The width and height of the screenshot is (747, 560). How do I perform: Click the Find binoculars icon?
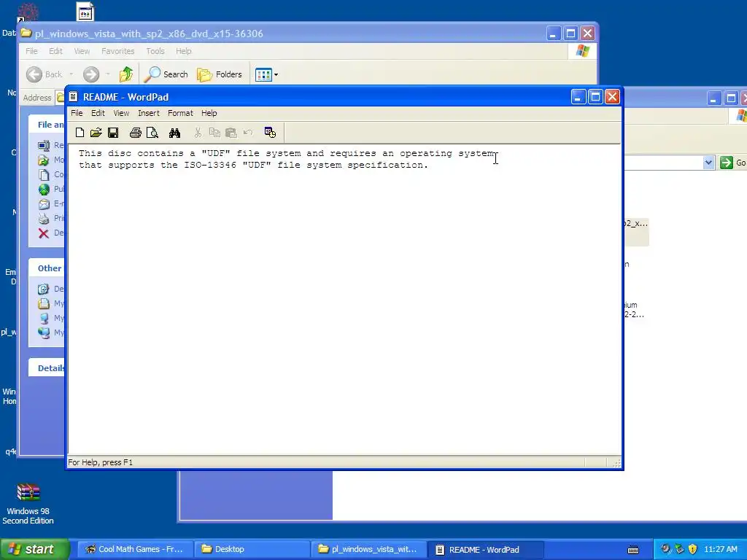[174, 133]
